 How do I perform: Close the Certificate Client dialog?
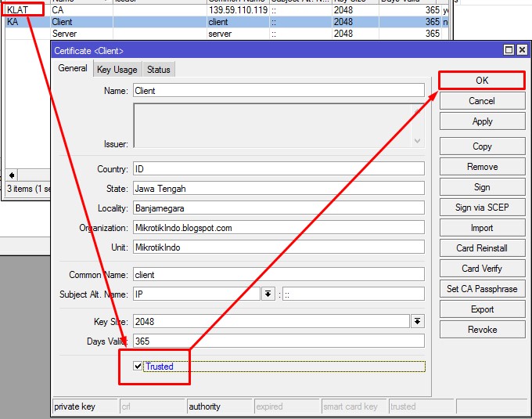(x=522, y=50)
